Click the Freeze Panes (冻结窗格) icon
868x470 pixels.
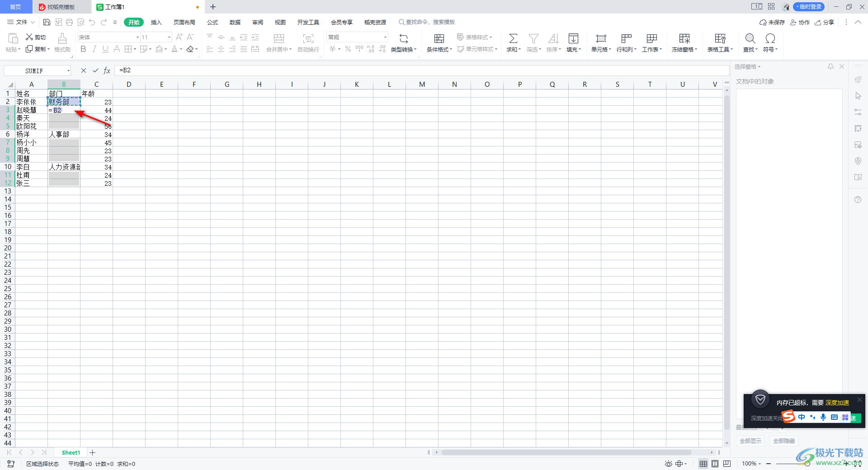[684, 39]
